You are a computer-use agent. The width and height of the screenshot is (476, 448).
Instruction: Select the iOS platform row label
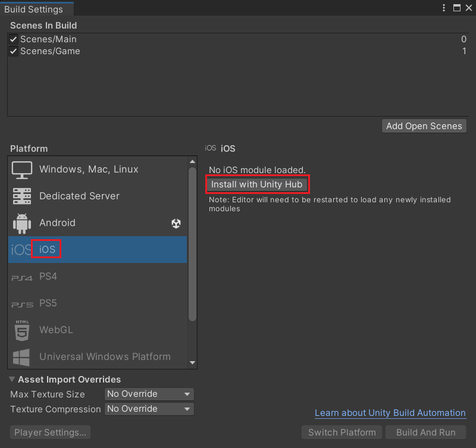48,249
